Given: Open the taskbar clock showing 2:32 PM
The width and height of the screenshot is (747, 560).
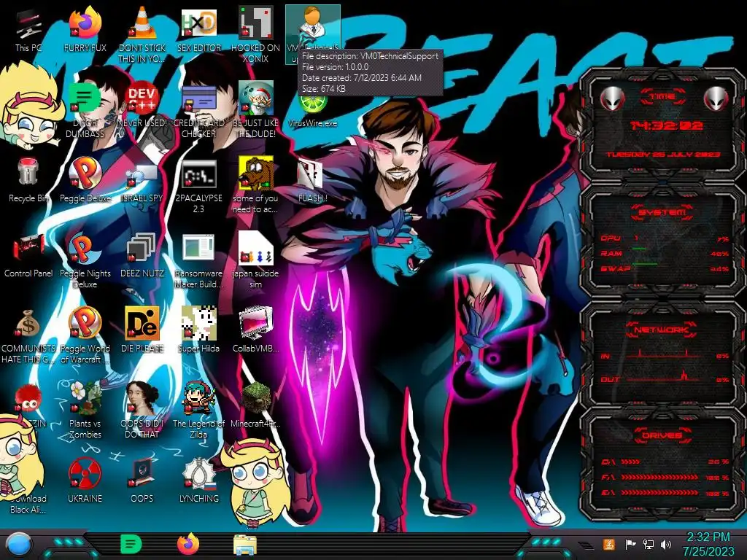Looking at the screenshot, I should click(708, 544).
